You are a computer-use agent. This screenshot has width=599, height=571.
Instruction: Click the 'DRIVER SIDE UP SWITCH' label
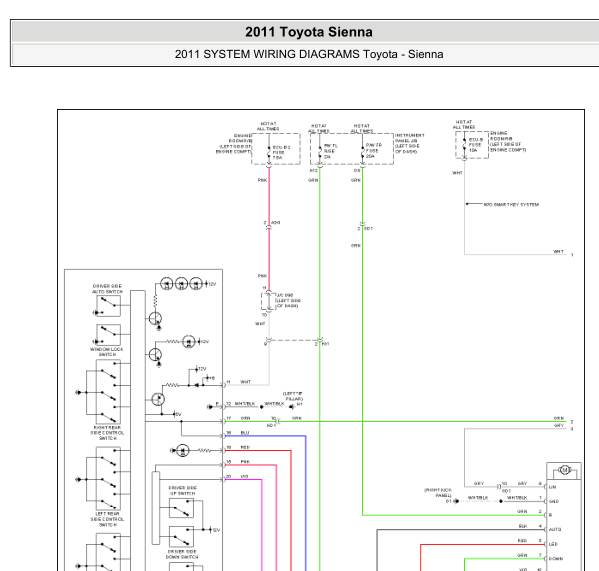click(182, 491)
